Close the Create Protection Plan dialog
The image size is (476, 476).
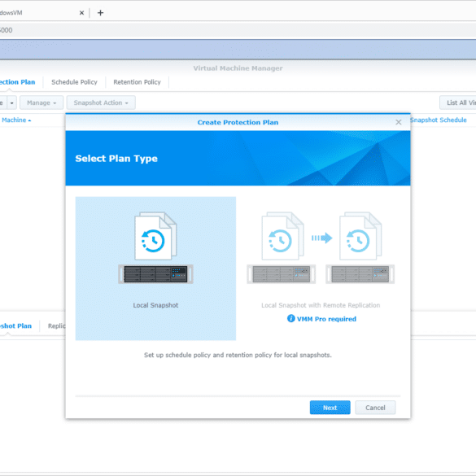click(398, 122)
